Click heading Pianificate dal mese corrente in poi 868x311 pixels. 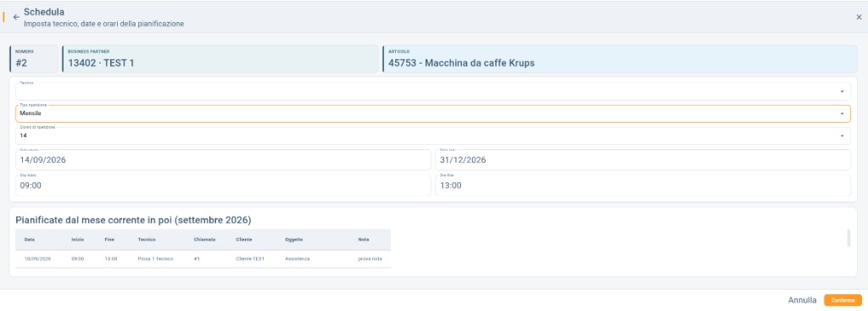coord(133,220)
